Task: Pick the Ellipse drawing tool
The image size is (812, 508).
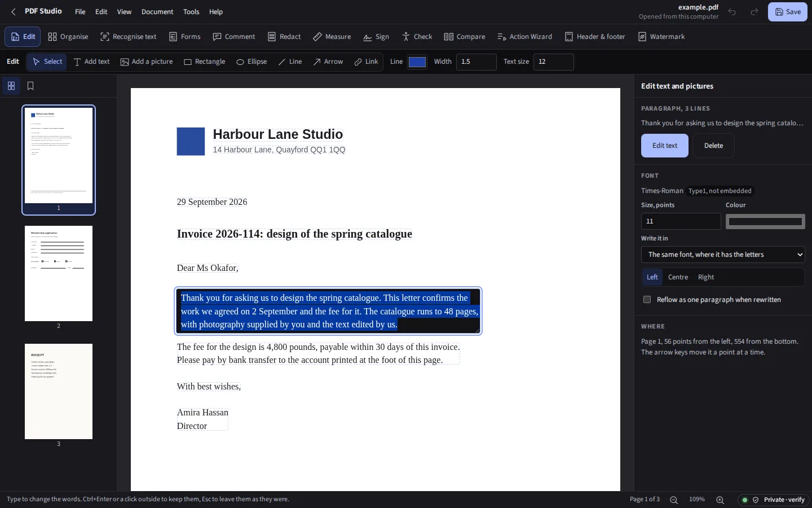Action: tap(251, 62)
